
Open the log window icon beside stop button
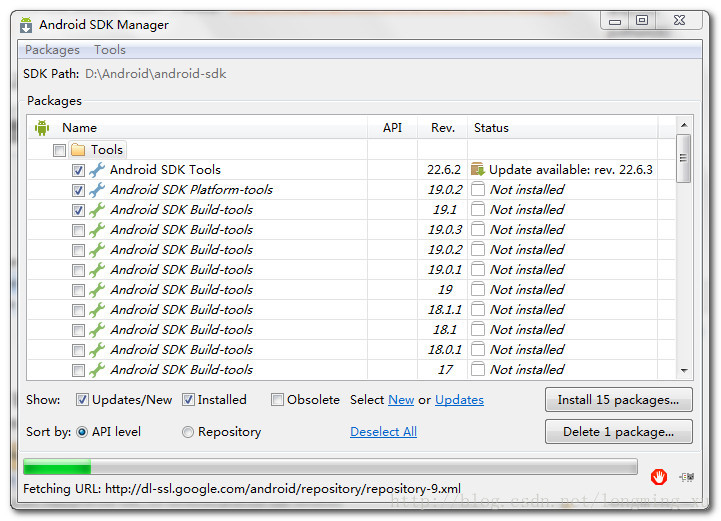click(x=687, y=477)
